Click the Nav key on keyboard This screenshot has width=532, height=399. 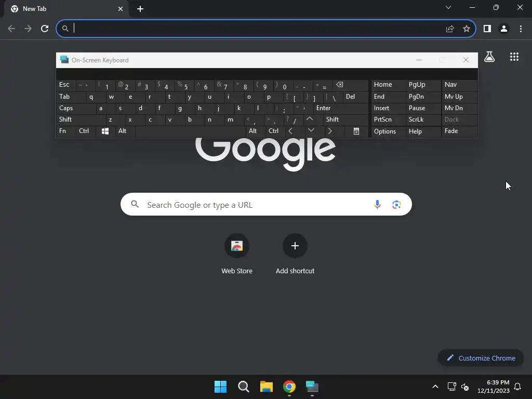(459, 85)
